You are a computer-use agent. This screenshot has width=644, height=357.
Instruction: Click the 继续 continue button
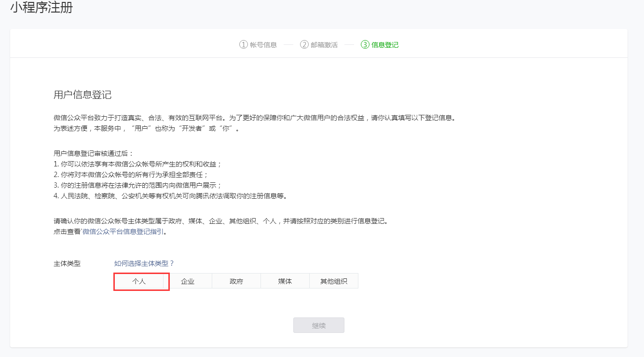(318, 325)
